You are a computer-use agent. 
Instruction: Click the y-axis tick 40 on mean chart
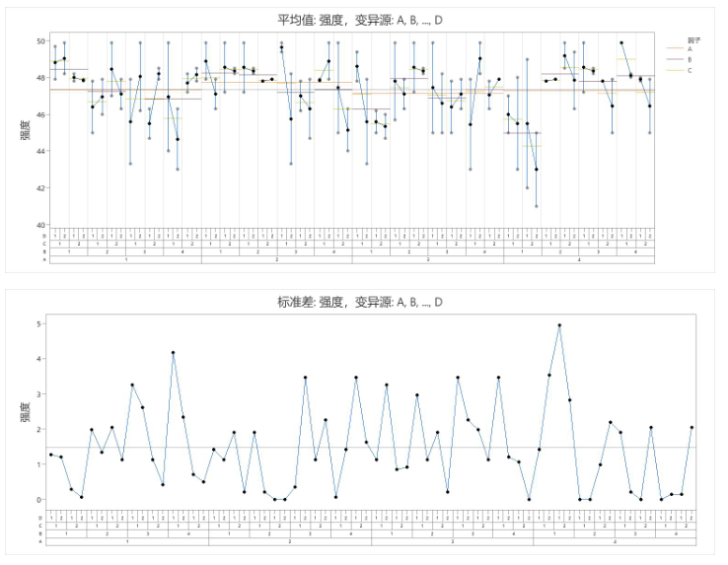coord(40,225)
